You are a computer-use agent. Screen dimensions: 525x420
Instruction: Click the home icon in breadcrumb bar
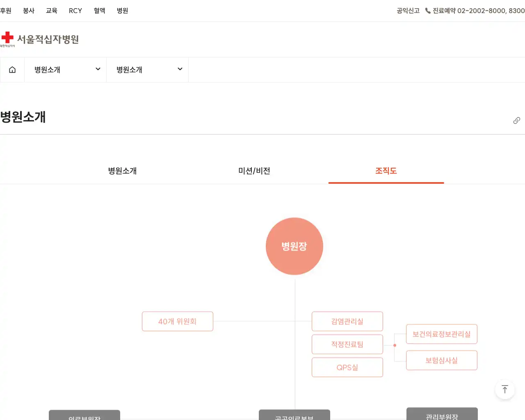[12, 69]
